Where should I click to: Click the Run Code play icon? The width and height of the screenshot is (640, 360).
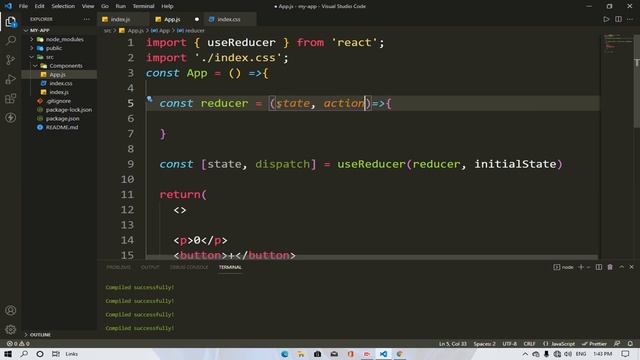606,19
